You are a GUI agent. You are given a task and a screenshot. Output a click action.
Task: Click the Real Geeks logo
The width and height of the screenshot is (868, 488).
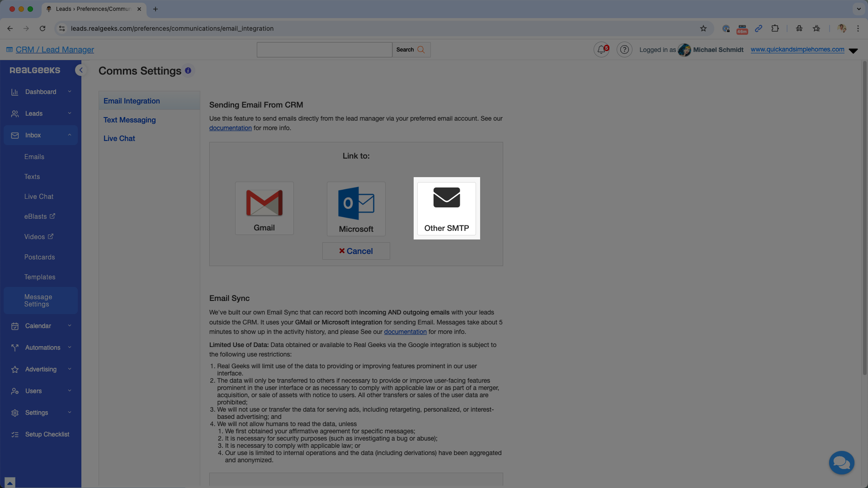click(35, 70)
